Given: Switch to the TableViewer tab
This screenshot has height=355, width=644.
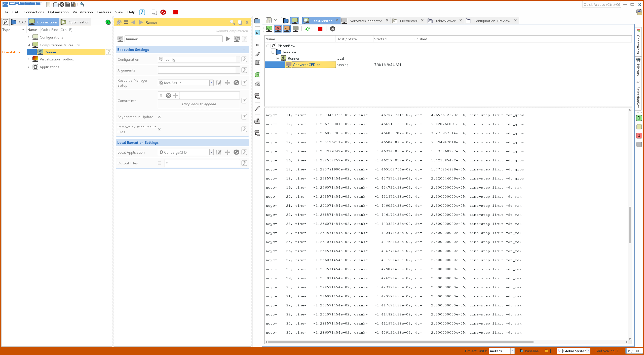Looking at the screenshot, I should coord(445,21).
